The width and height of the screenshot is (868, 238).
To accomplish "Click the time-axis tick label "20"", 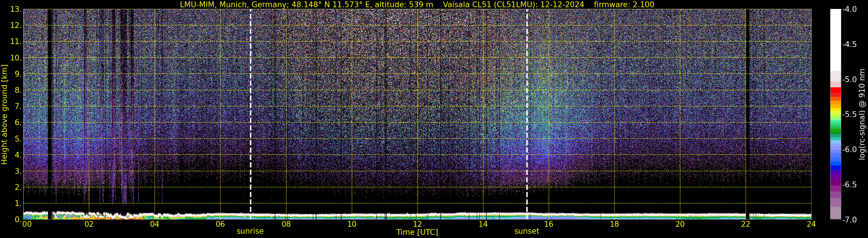I will (x=680, y=224).
